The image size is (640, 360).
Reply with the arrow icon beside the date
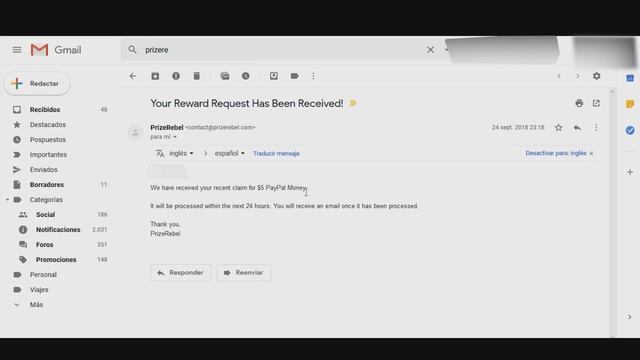(x=577, y=128)
